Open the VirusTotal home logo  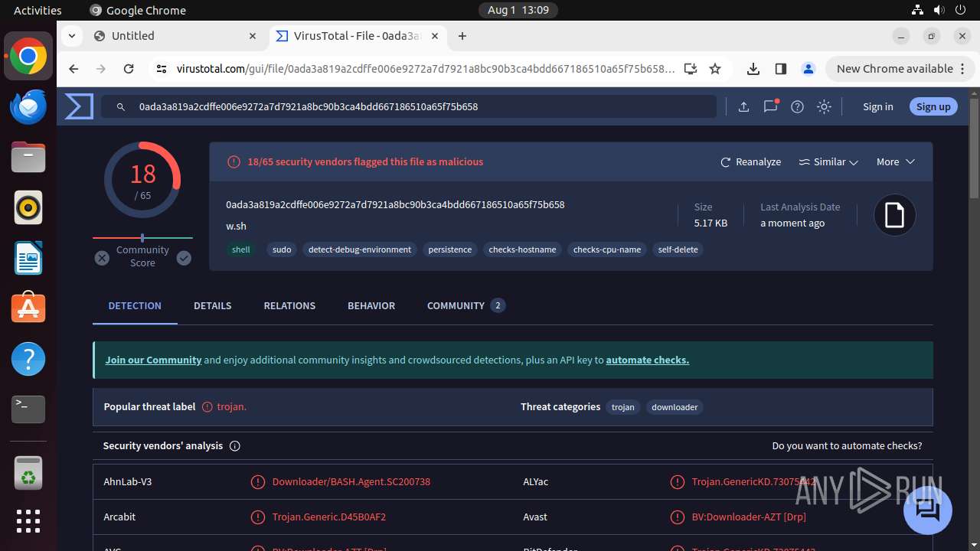pos(79,106)
